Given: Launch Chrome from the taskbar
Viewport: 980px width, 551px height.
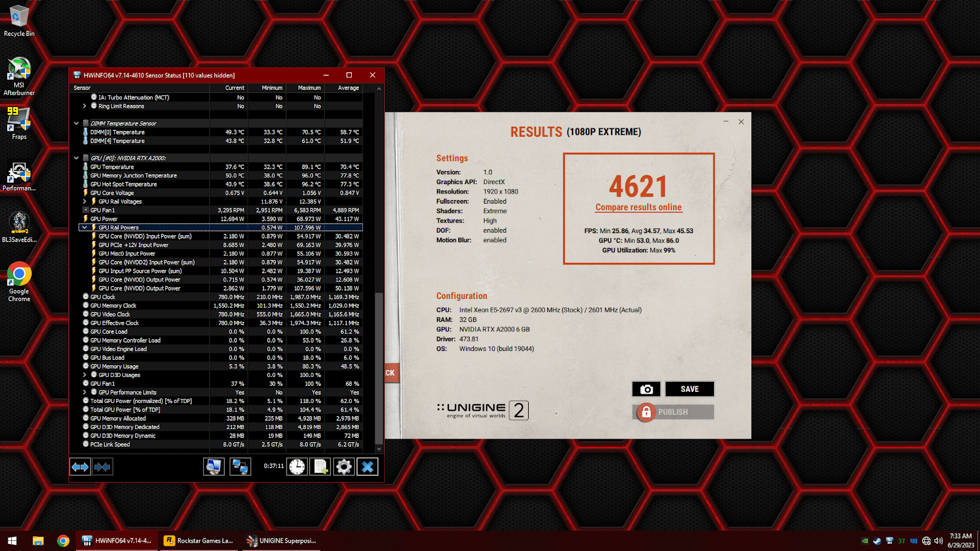Looking at the screenshot, I should click(x=63, y=540).
